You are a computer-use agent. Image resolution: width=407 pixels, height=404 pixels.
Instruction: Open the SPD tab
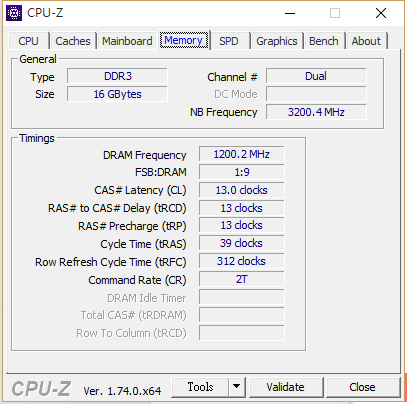(229, 41)
